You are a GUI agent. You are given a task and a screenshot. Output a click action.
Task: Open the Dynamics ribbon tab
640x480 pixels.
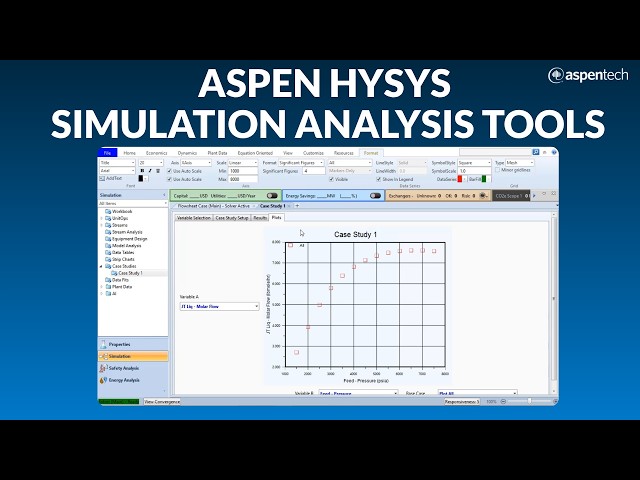pyautogui.click(x=187, y=153)
